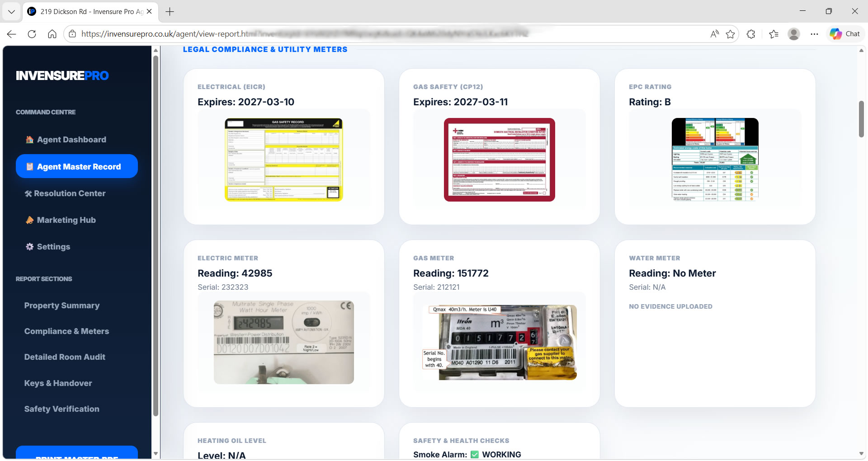868x461 pixels.
Task: Click the Legal Compliance & Utility Meters heading
Action: 265,49
